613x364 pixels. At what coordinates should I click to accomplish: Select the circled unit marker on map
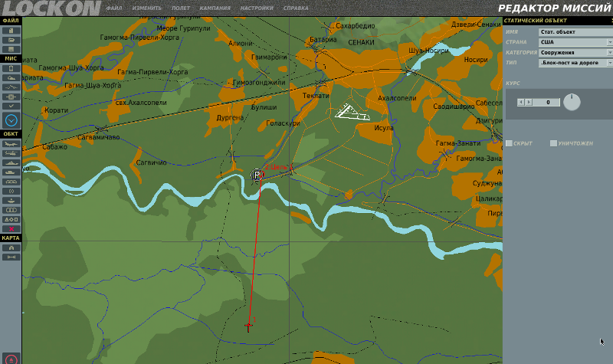coord(257,175)
